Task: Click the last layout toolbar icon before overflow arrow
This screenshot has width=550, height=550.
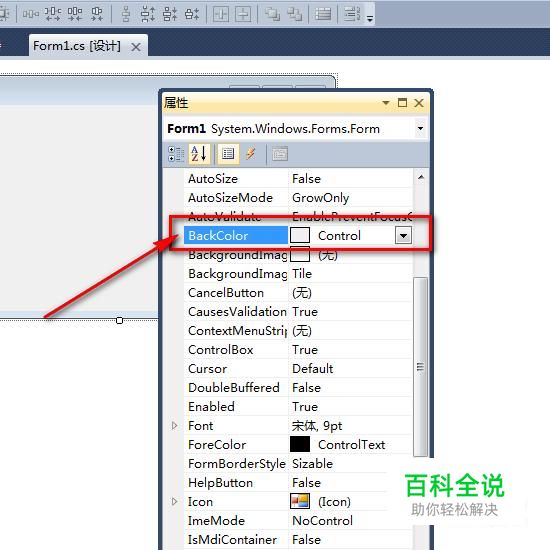Action: pyautogui.click(x=352, y=14)
